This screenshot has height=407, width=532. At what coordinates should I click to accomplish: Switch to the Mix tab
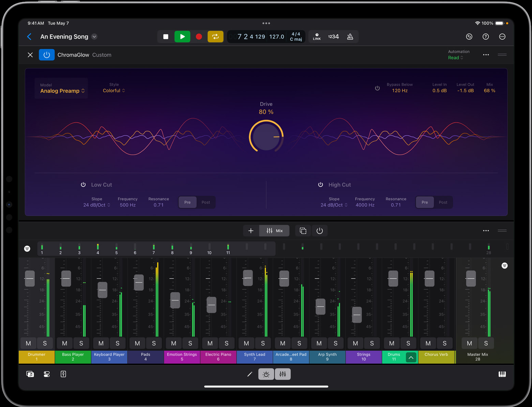[274, 230]
